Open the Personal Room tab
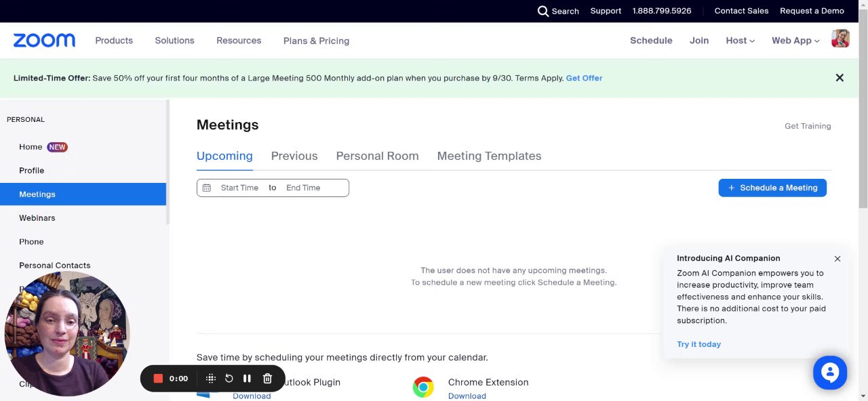868x401 pixels. [377, 156]
